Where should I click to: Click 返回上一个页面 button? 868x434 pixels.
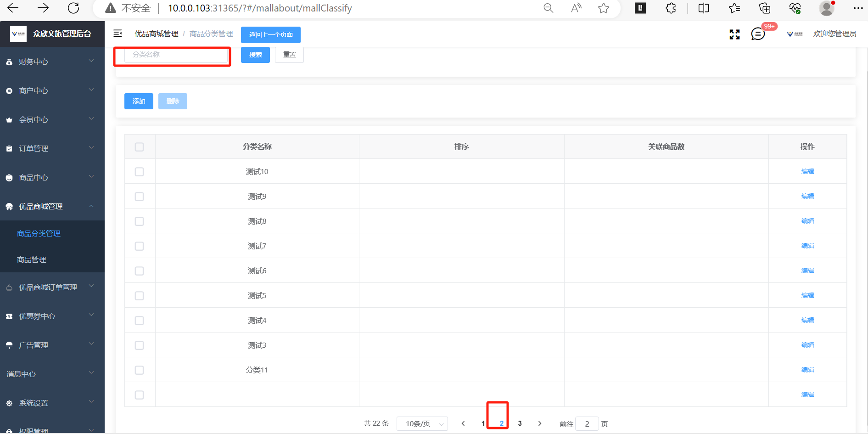271,34
